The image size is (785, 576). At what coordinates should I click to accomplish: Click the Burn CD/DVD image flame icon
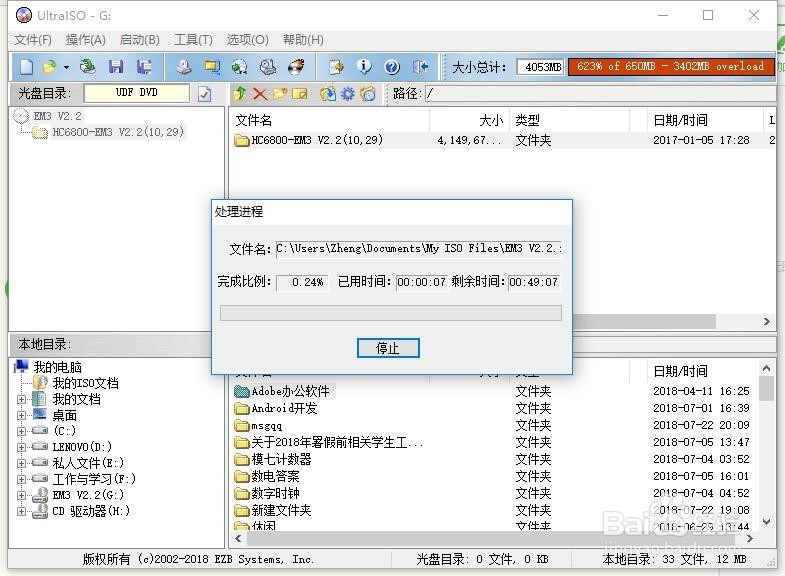click(x=296, y=67)
